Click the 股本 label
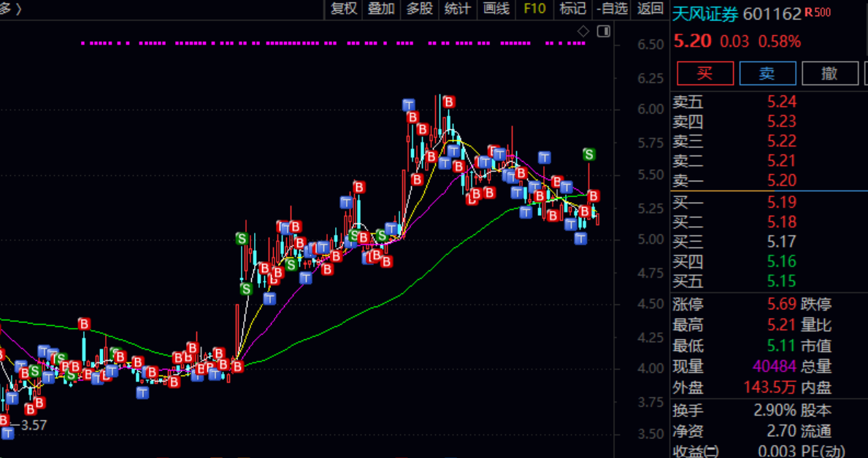The image size is (868, 458). tap(816, 411)
